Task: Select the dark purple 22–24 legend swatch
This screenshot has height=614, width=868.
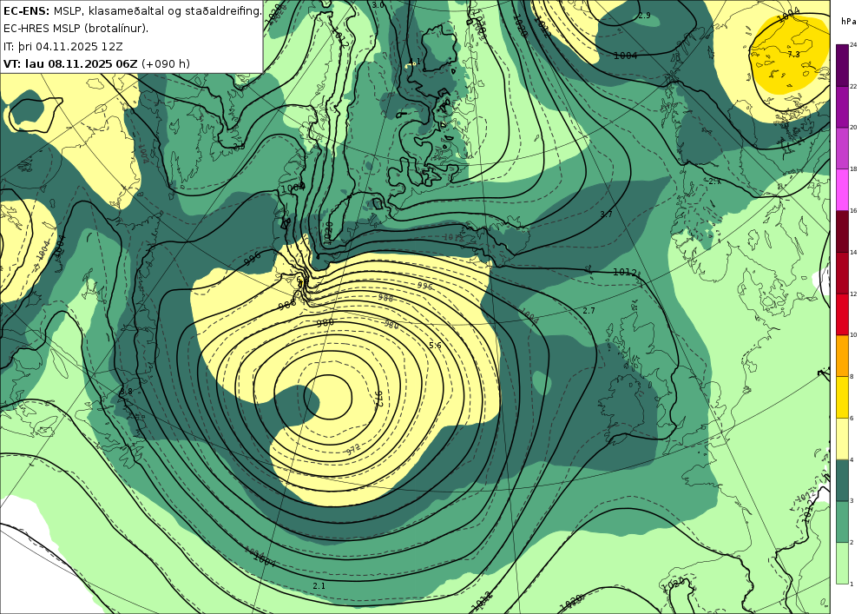Action: pyautogui.click(x=842, y=65)
